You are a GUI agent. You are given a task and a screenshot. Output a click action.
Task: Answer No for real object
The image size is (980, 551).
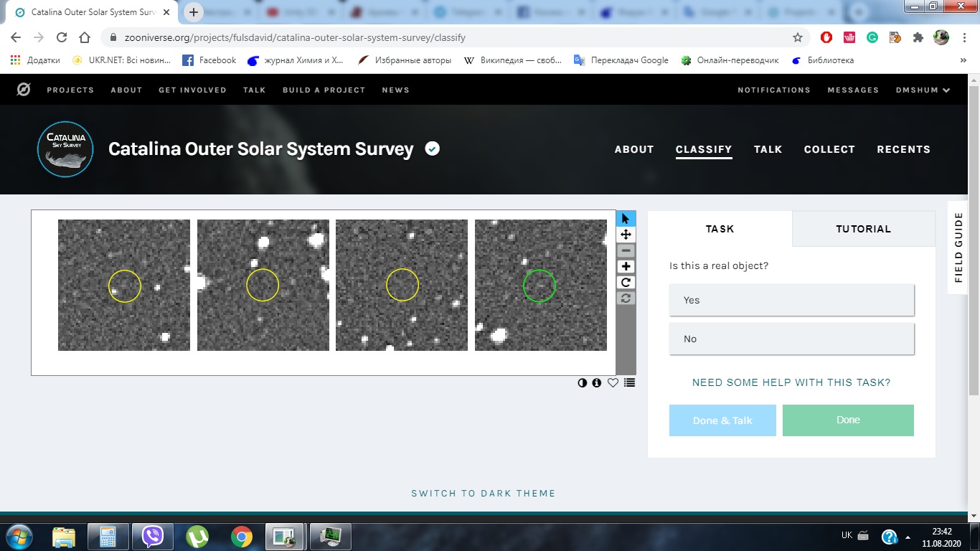tap(791, 339)
